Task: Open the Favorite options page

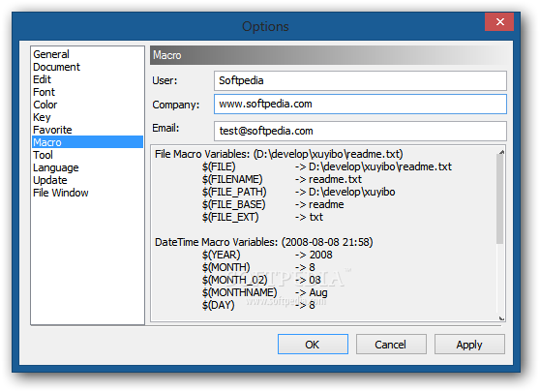Action: [52, 130]
